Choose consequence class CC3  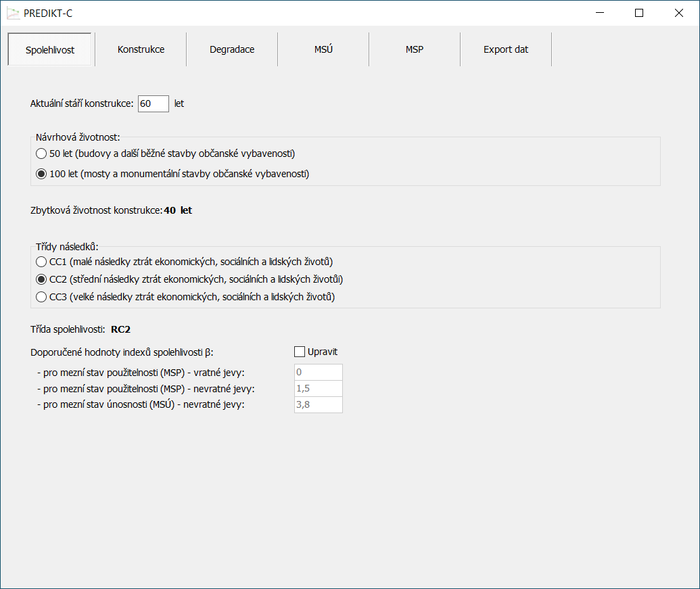point(185,297)
